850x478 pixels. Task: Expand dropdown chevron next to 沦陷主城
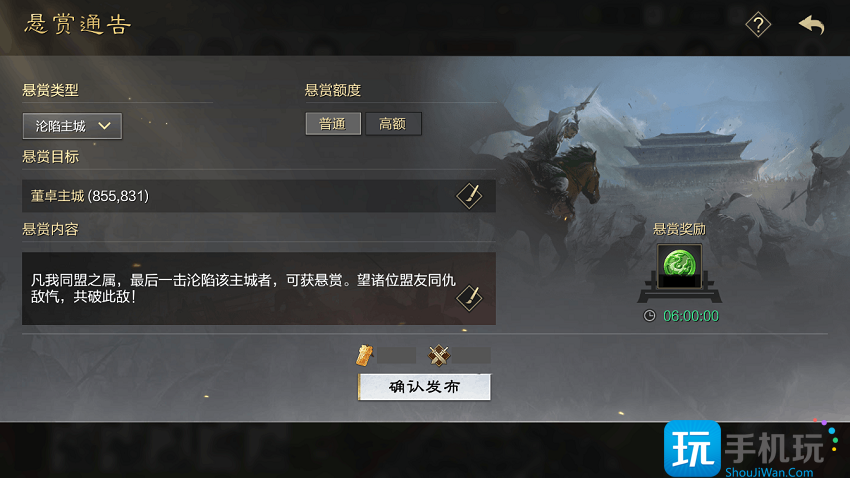point(105,126)
